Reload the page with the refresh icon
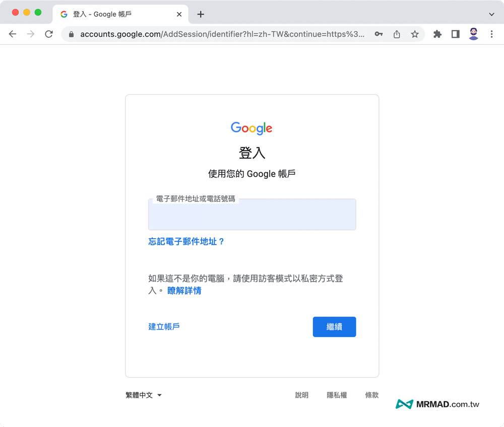 (49, 34)
